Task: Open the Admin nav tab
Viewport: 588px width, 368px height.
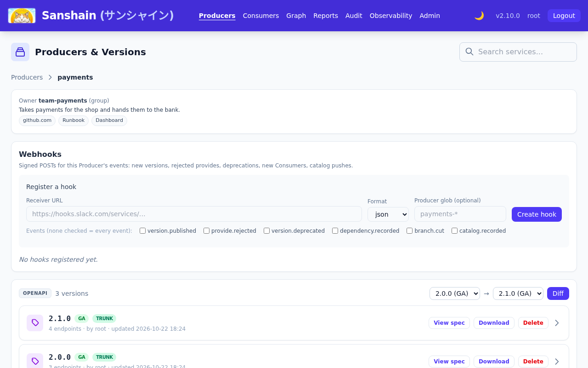Action: [x=430, y=16]
